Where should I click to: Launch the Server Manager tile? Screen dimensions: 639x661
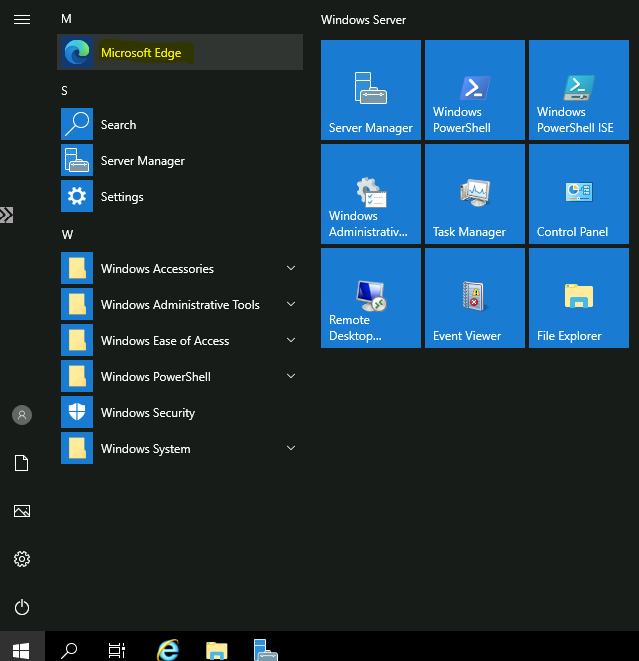tap(371, 90)
